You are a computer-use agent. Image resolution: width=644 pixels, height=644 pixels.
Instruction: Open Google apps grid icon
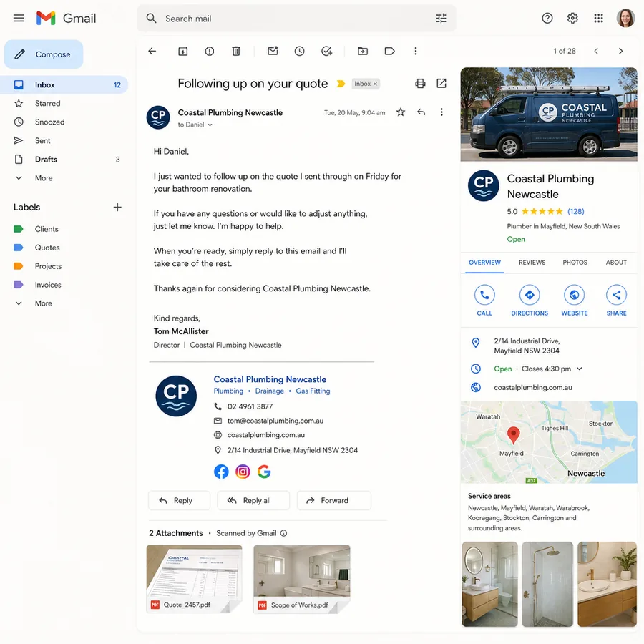tap(598, 18)
